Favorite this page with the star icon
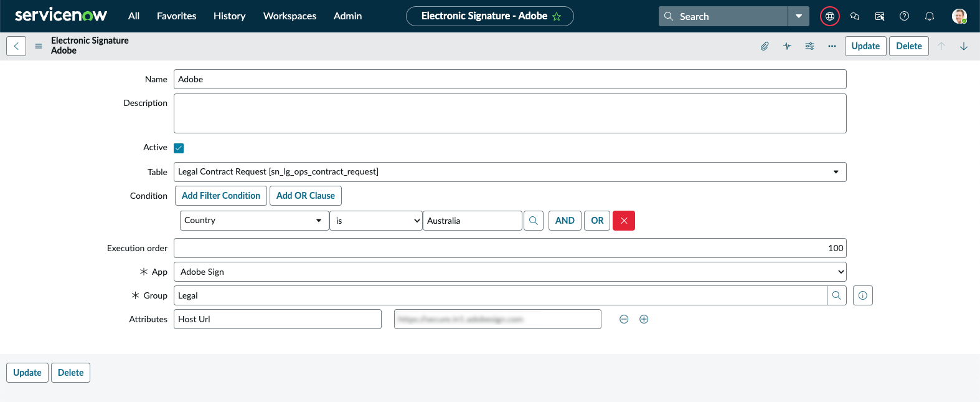 pos(557,17)
